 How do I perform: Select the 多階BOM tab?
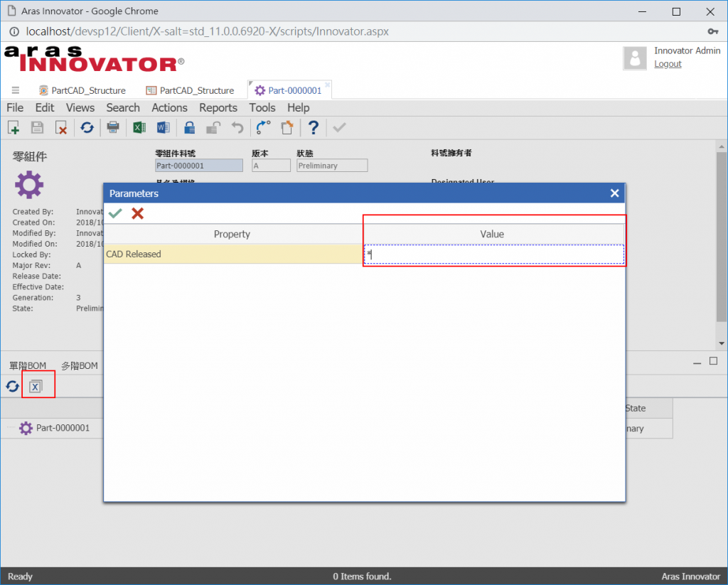pyautogui.click(x=80, y=366)
